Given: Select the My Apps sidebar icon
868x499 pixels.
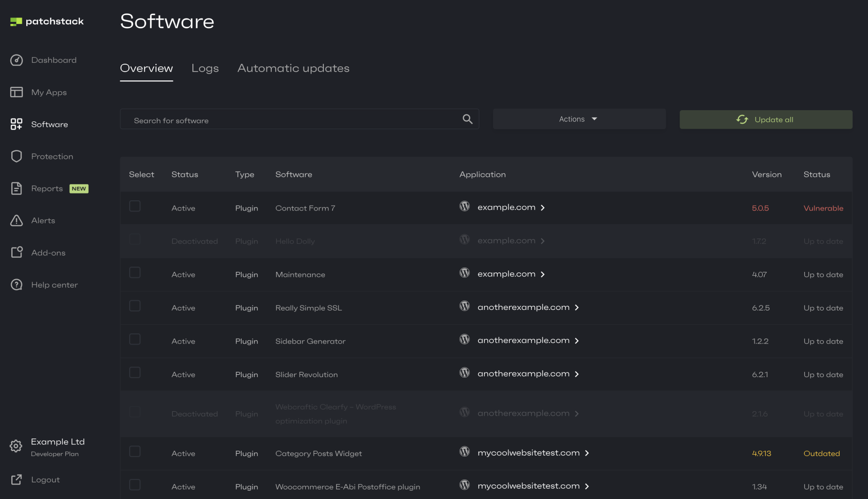Looking at the screenshot, I should pos(16,92).
